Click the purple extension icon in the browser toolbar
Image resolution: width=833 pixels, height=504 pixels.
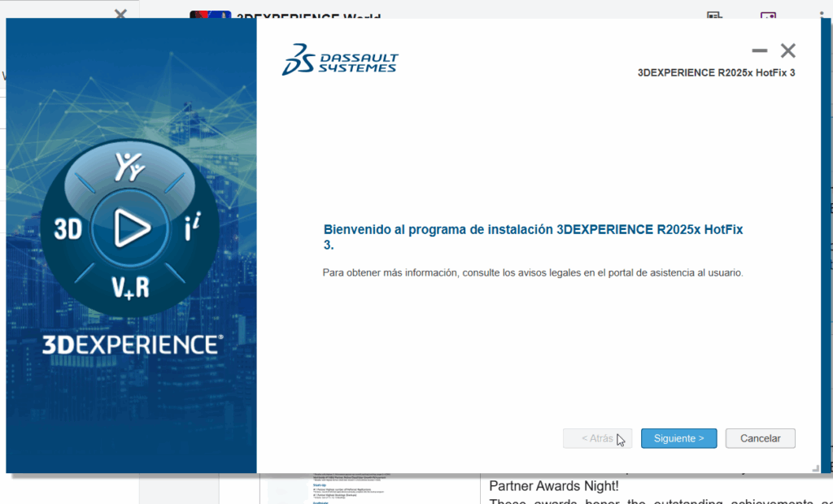[x=768, y=15]
